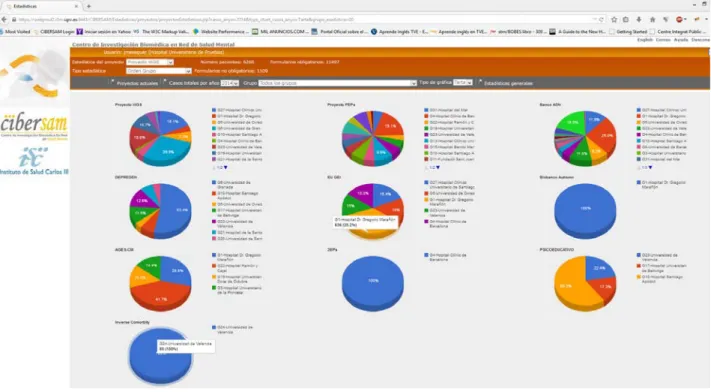Open the Getting Started bookmark
This screenshot has height=392, width=711.
(628, 32)
